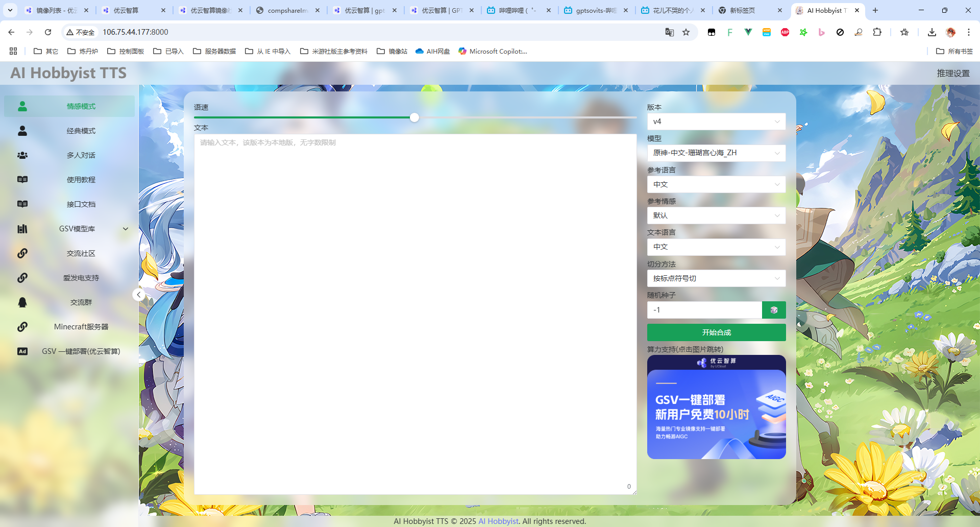This screenshot has height=527, width=980.
Task: Open 爱发电支持 link
Action: point(69,278)
